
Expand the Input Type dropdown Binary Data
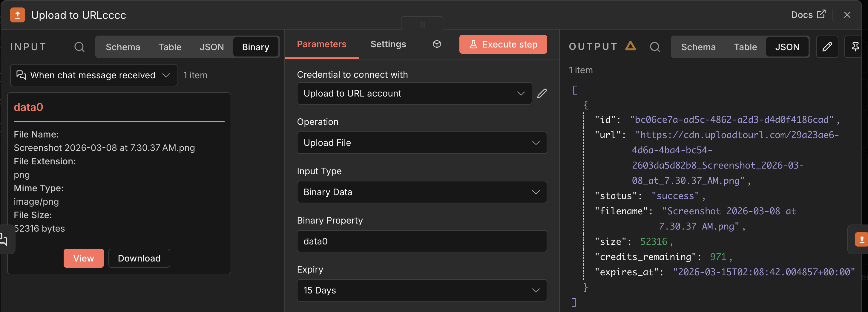tap(421, 192)
